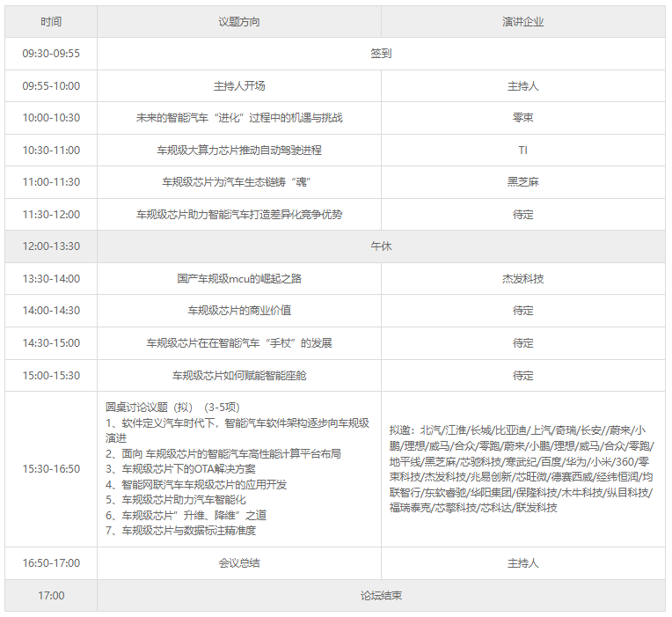Click the TI speaker cell
672x617 pixels.
tap(523, 151)
